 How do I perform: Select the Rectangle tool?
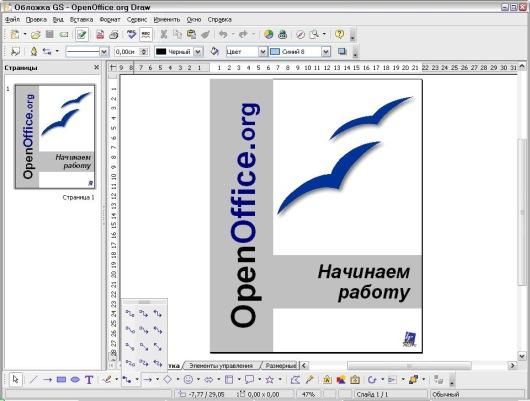[x=61, y=380]
